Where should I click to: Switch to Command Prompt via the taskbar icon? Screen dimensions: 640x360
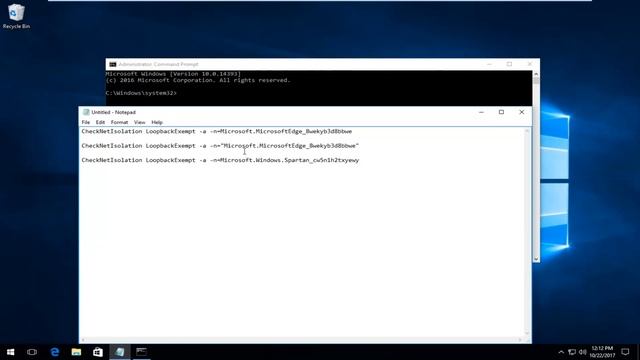point(141,352)
